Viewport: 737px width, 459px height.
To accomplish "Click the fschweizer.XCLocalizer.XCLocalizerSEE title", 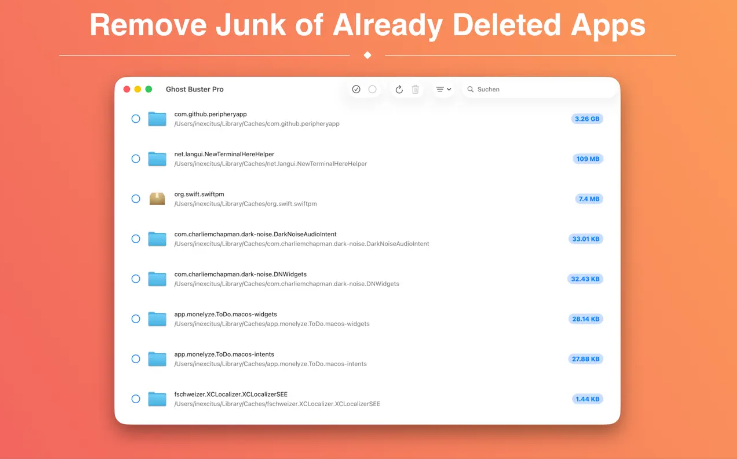I will tap(231, 394).
